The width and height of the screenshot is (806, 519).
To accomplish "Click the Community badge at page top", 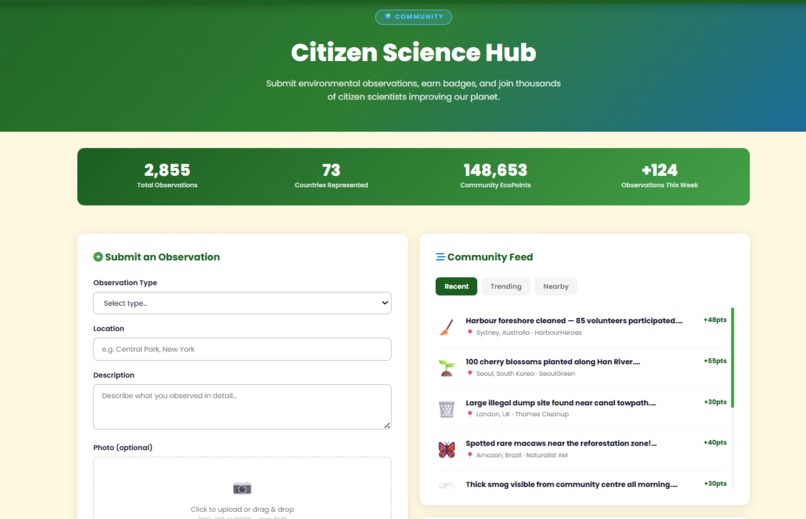I will [x=413, y=17].
